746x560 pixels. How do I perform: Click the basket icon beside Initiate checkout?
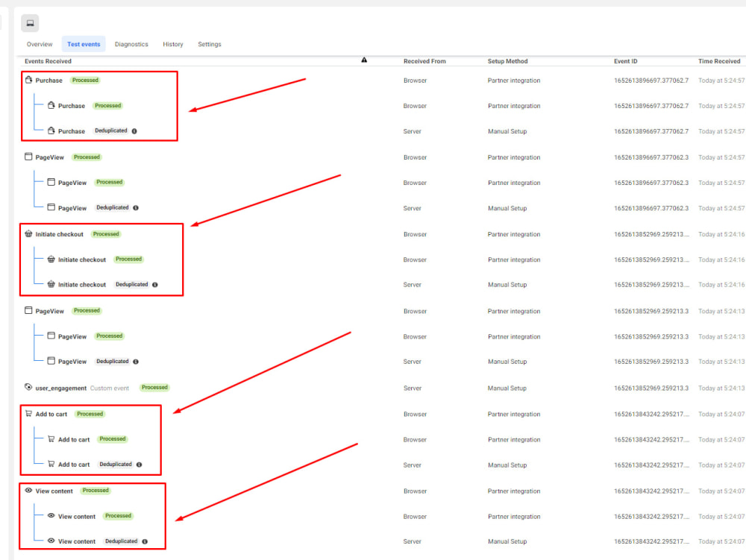click(28, 233)
